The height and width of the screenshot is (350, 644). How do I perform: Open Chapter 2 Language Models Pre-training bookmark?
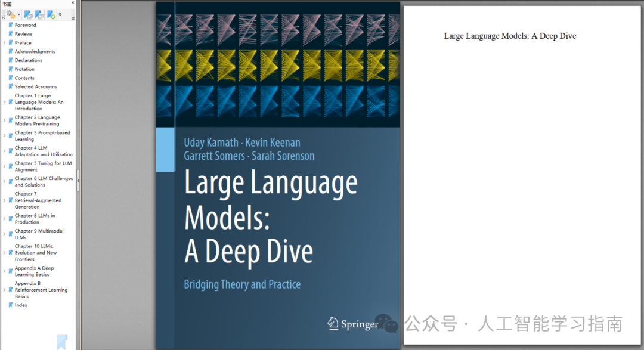38,120
